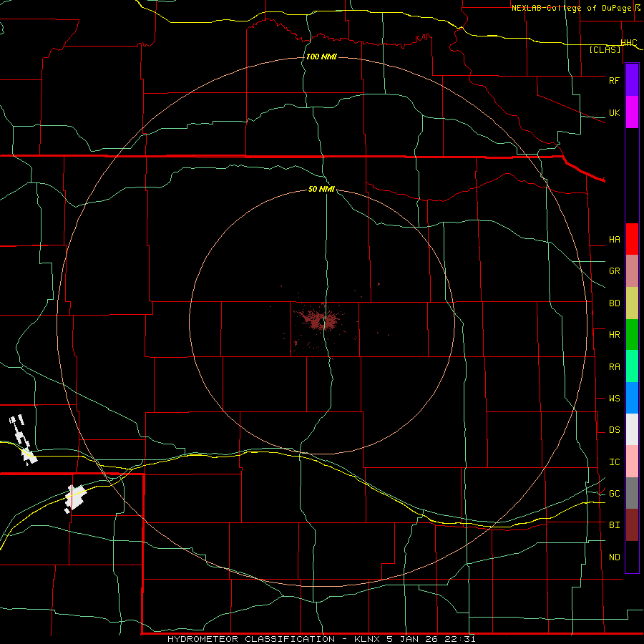The image size is (644, 644).
Task: Click the HR green legend color swatch
Action: coord(632,334)
